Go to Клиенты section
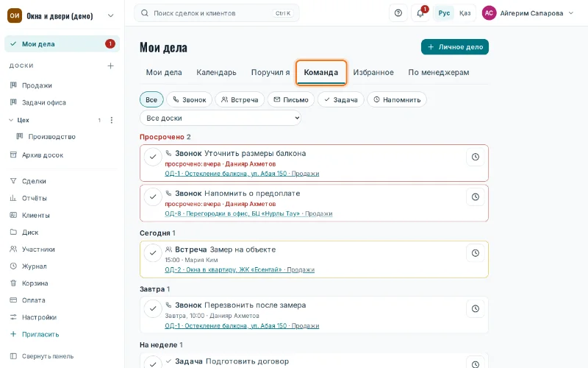 click(62, 215)
